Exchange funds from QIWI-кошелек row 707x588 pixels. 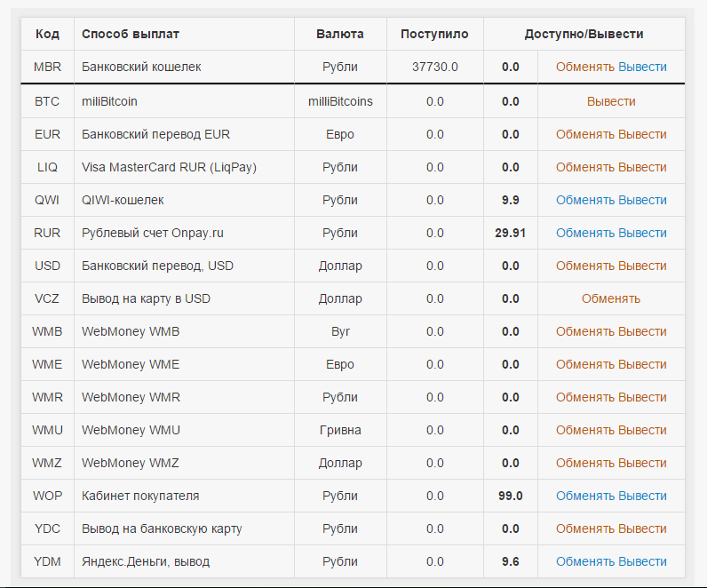tap(585, 200)
